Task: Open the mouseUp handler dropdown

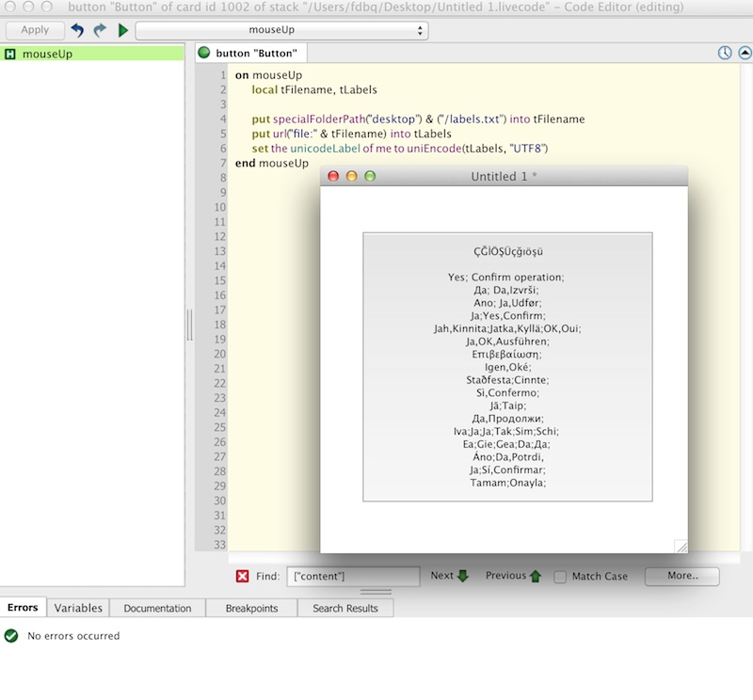Action: point(282,30)
